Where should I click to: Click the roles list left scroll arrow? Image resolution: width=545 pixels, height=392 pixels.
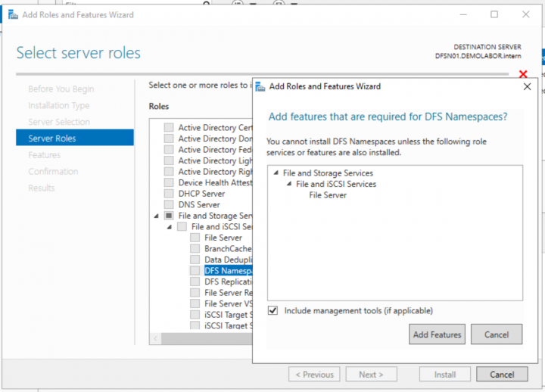[x=156, y=338]
